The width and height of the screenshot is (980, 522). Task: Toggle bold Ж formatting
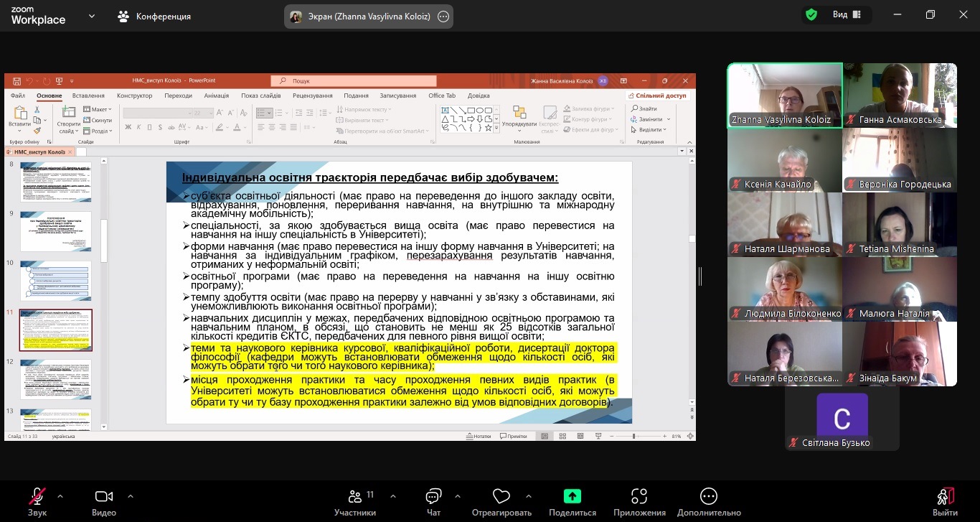pyautogui.click(x=128, y=127)
